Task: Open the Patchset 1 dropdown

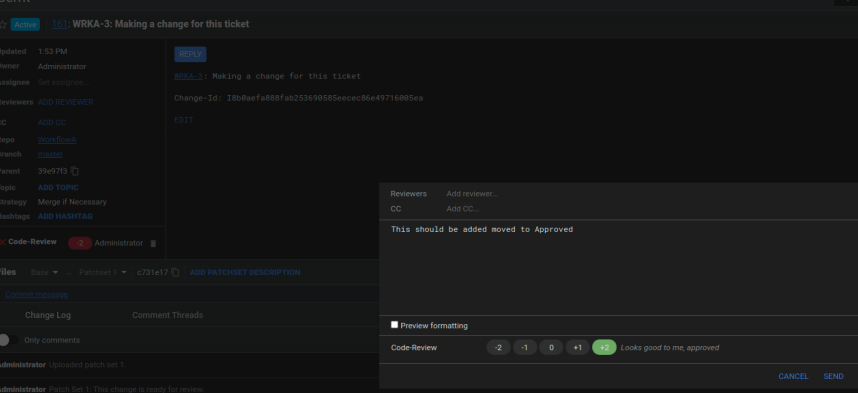Action: click(103, 272)
